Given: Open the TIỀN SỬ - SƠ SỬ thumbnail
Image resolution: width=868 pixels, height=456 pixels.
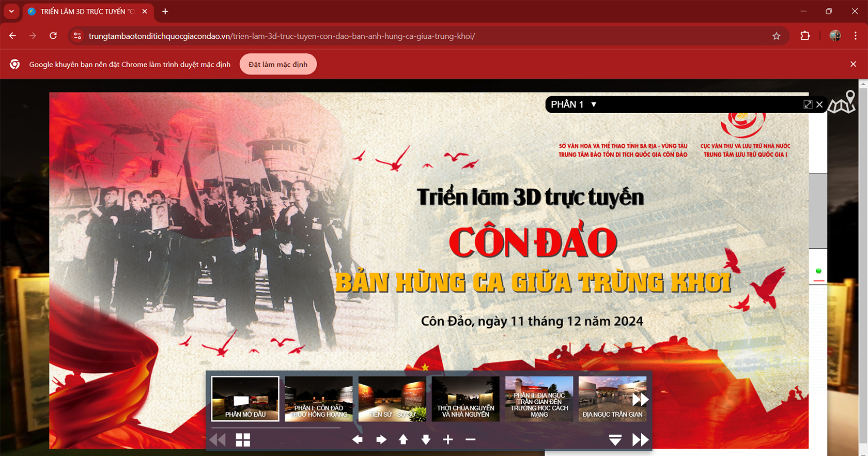Looking at the screenshot, I should click(x=392, y=399).
